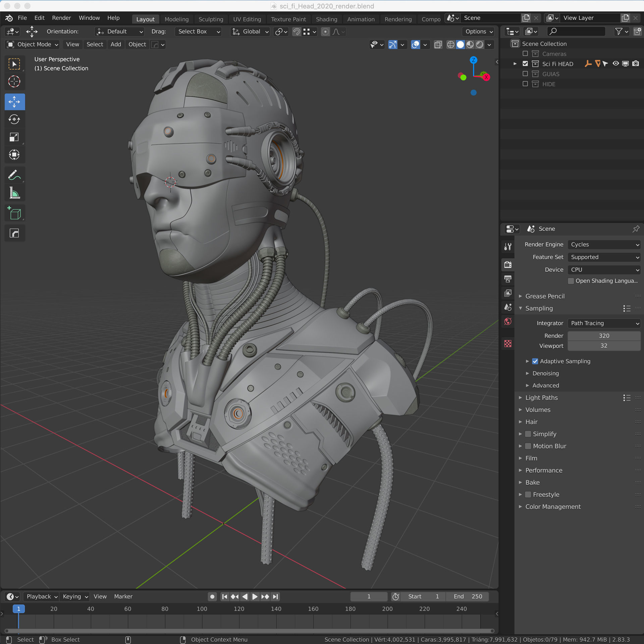
Task: Open the Render properties tab
Action: point(508,265)
